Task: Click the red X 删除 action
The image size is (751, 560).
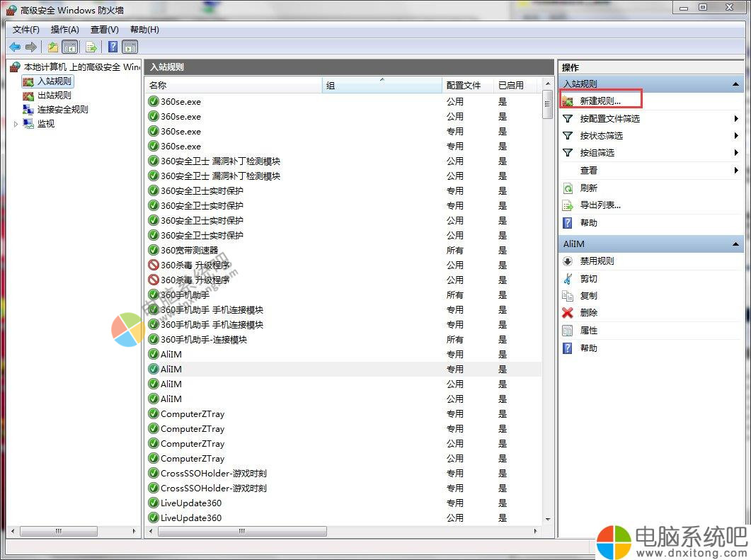Action: pos(568,313)
